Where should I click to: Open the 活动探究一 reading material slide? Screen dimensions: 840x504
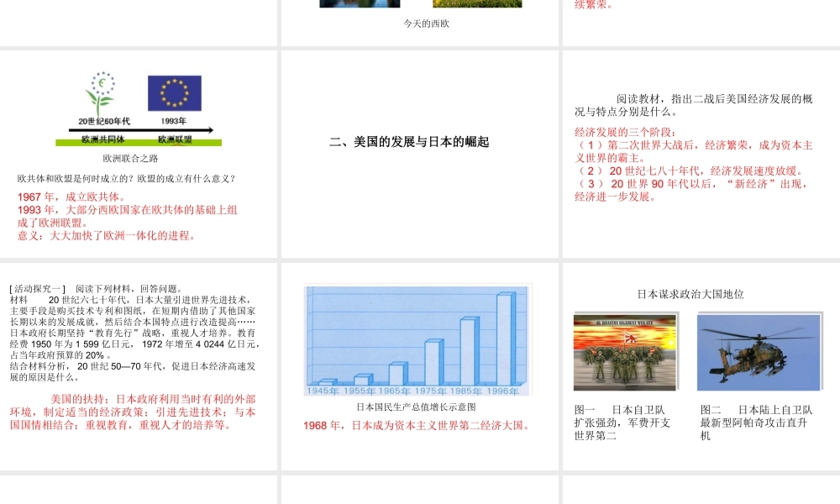point(139,366)
